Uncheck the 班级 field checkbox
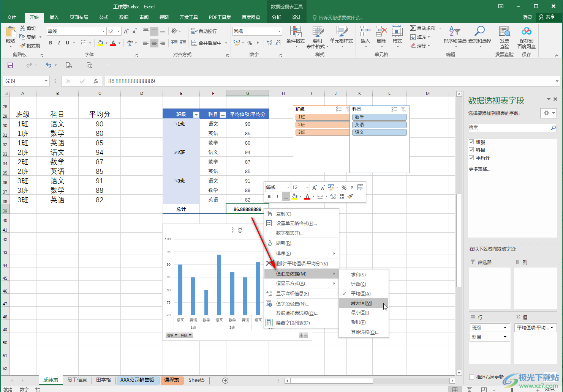This screenshot has height=392, width=563. [471, 142]
